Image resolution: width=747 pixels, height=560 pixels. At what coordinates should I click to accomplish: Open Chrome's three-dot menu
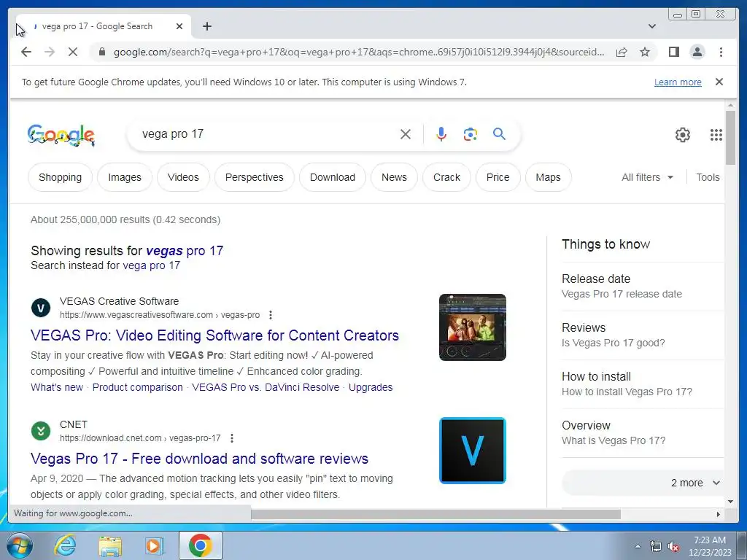tap(721, 52)
